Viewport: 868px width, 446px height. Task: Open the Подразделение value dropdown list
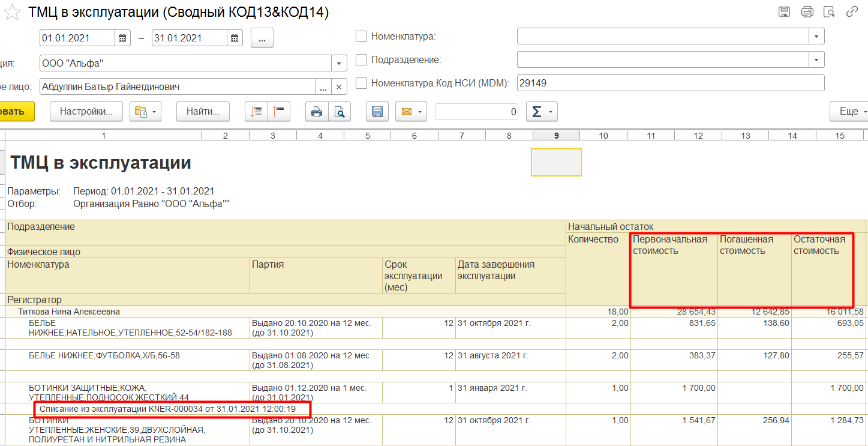pos(816,60)
